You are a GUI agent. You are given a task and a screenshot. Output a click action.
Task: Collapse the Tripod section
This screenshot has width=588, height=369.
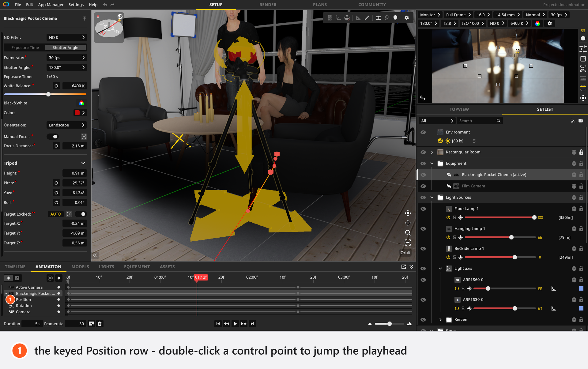point(83,163)
